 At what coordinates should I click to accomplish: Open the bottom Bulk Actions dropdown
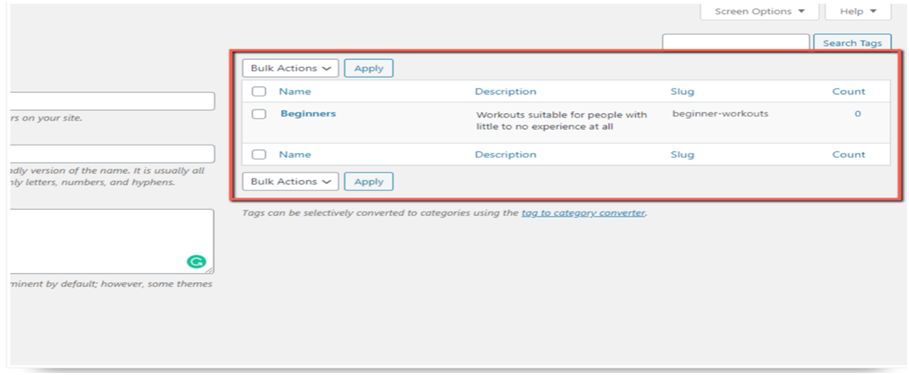click(290, 181)
